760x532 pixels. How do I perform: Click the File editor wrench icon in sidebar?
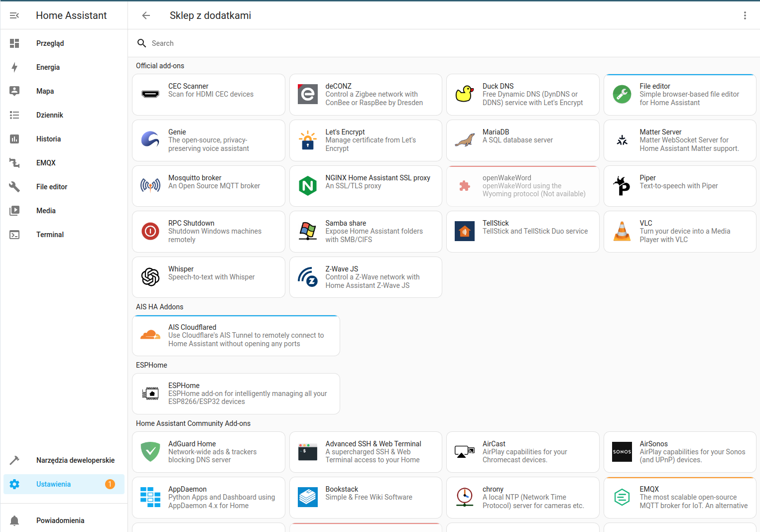pos(14,187)
